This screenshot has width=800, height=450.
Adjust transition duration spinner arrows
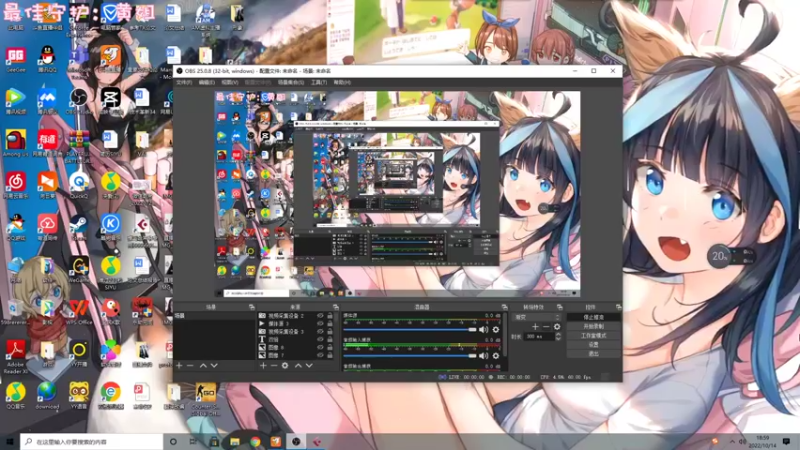pyautogui.click(x=558, y=336)
